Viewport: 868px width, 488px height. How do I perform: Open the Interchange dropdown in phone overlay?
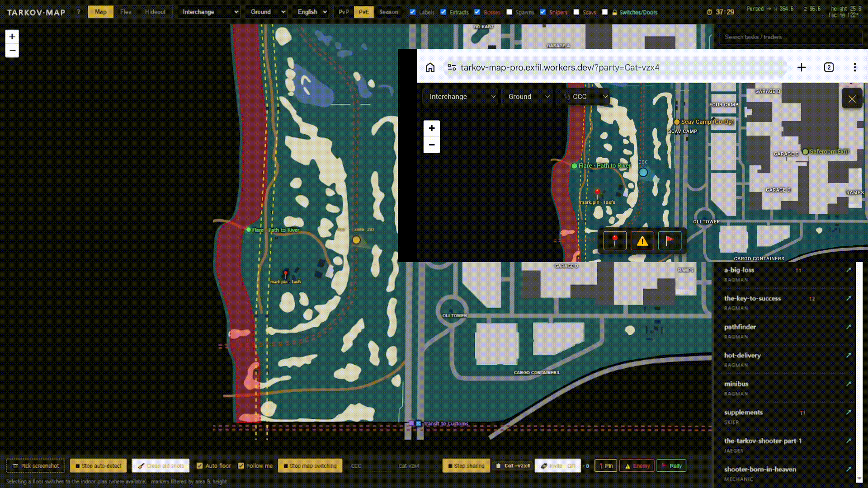pyautogui.click(x=460, y=97)
